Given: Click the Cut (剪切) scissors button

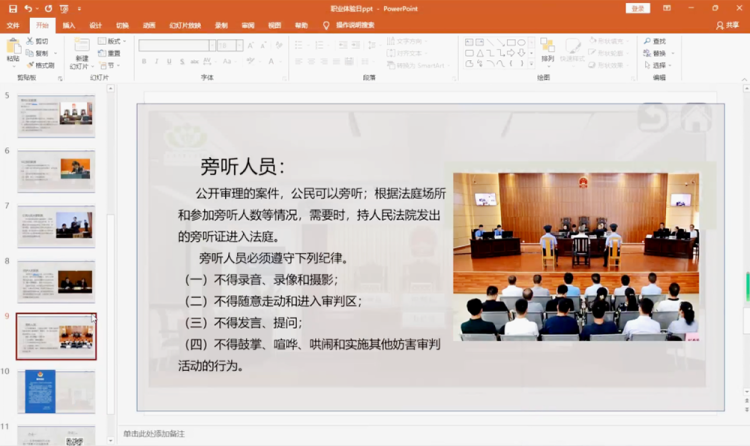Looking at the screenshot, I should point(40,41).
